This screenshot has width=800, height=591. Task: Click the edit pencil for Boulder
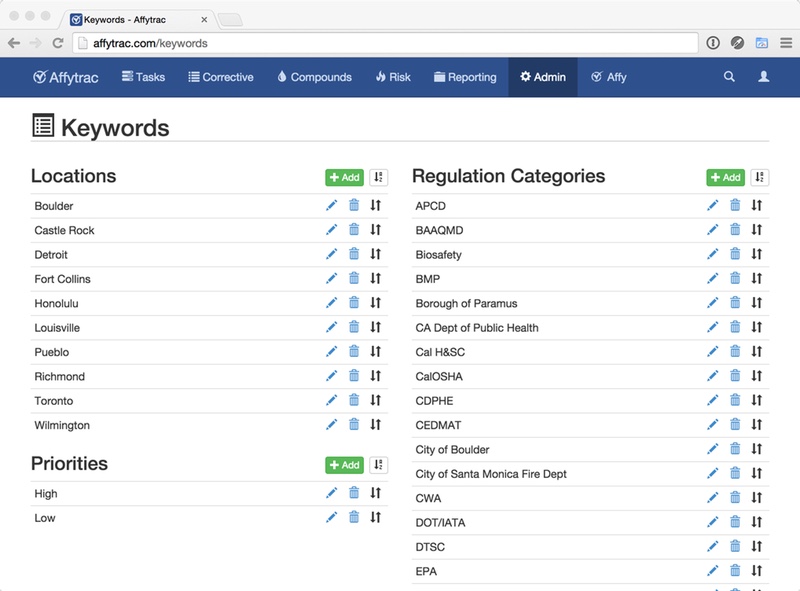click(x=332, y=206)
